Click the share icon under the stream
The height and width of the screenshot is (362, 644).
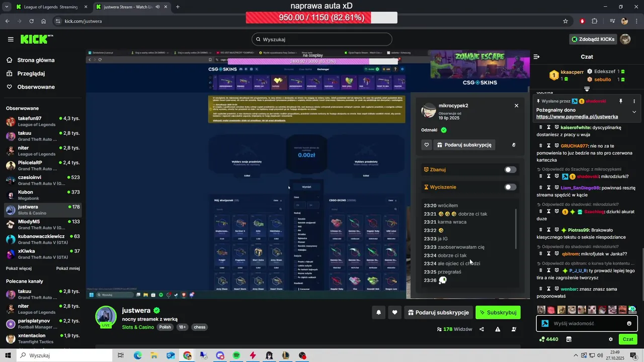point(481,329)
